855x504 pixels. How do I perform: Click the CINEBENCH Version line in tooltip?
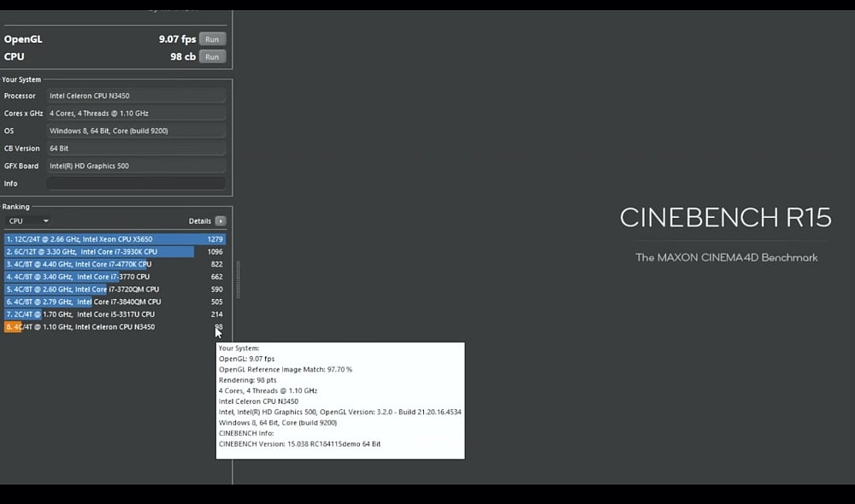point(299,444)
